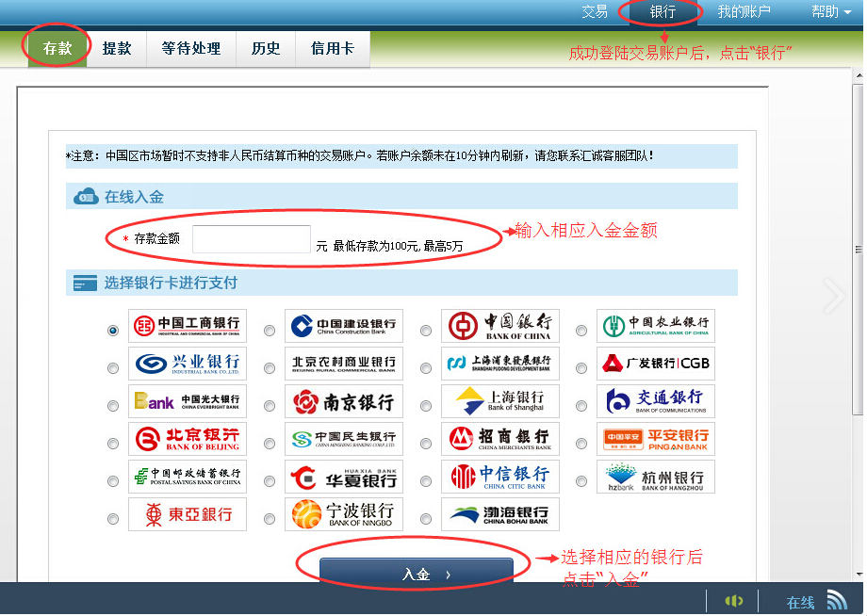
Task: Switch to the 等待处理 tab
Action: point(191,49)
